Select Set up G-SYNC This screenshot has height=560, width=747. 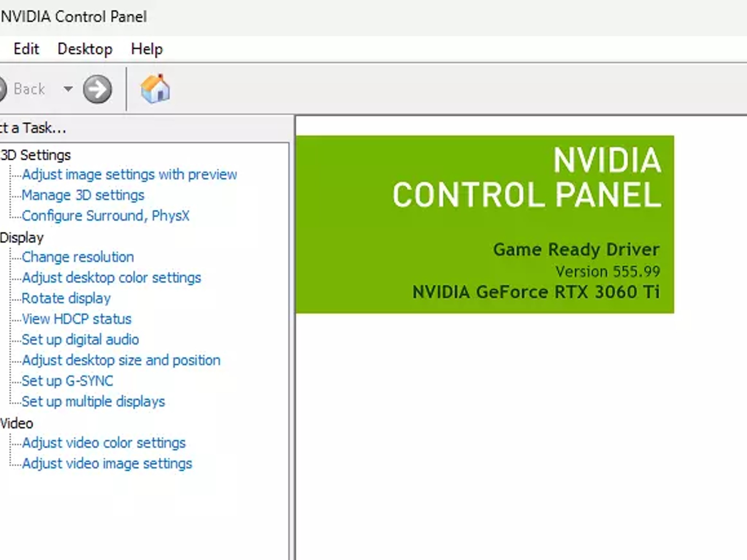pos(67,381)
